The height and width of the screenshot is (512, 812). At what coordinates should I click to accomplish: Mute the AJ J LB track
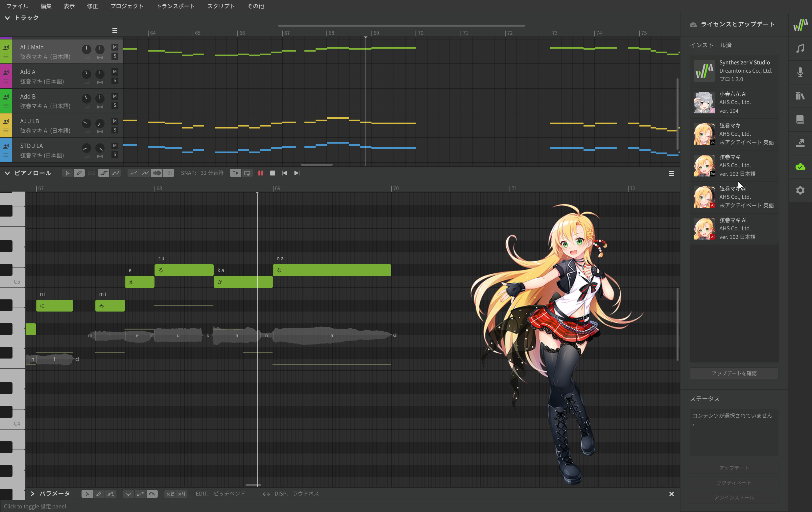(115, 121)
